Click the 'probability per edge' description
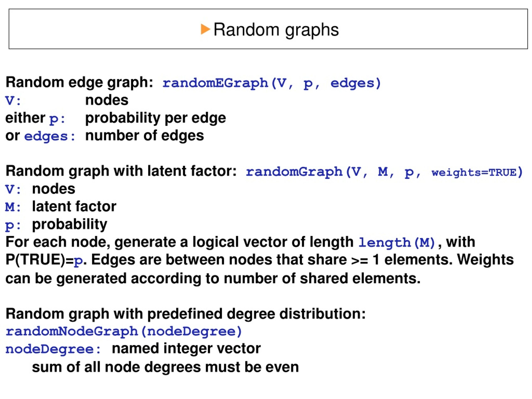This screenshot has width=532, height=399. [155, 118]
